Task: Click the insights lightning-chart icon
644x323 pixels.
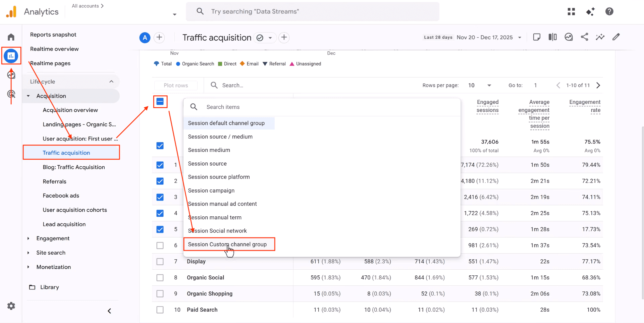Action: [600, 37]
